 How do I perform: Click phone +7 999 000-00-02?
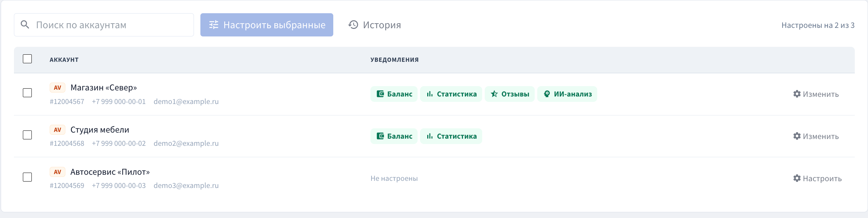click(x=119, y=143)
